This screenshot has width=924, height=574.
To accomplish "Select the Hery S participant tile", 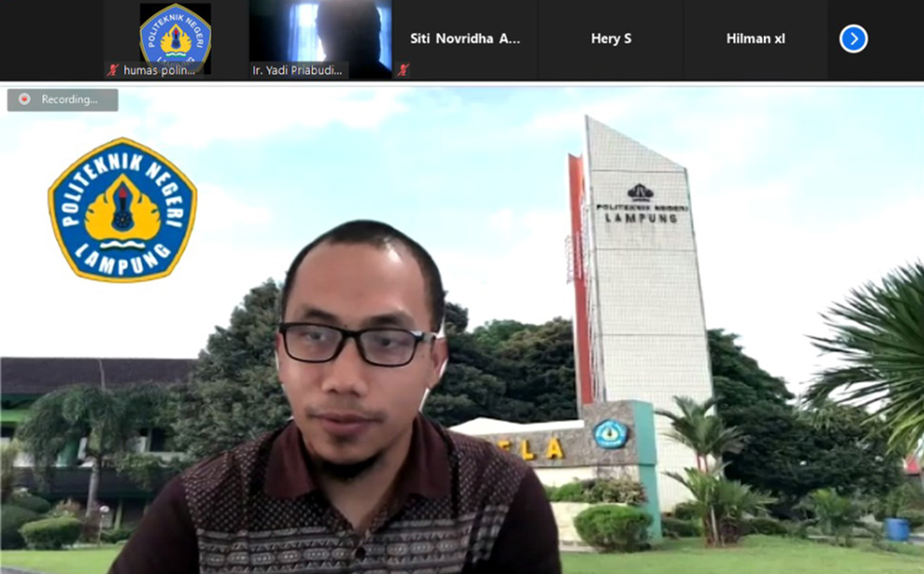I will pos(611,38).
